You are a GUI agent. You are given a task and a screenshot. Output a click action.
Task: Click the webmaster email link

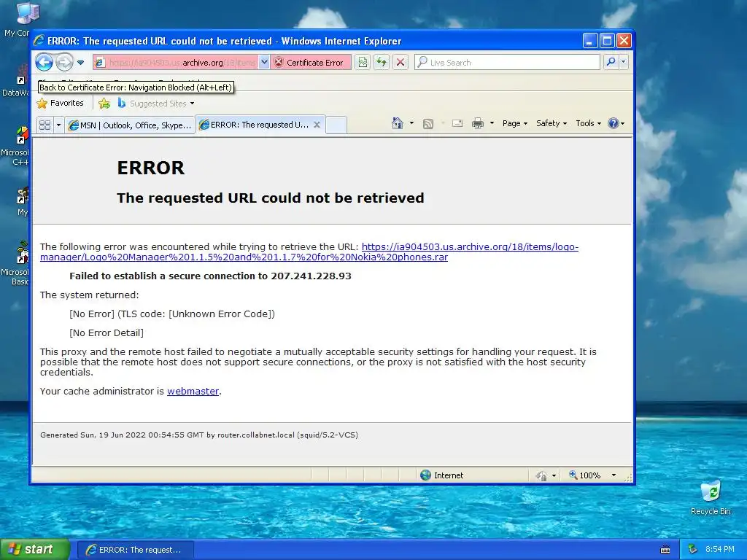coord(193,391)
